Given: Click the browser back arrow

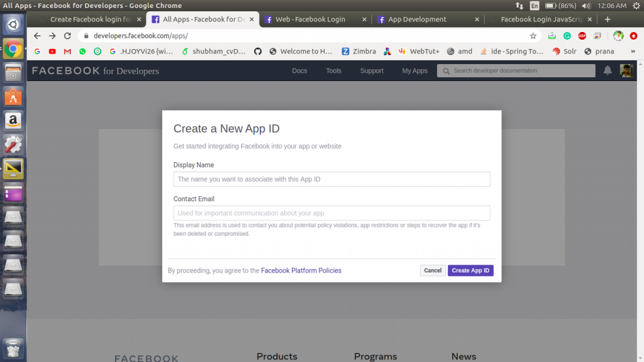Looking at the screenshot, I should pyautogui.click(x=37, y=36).
